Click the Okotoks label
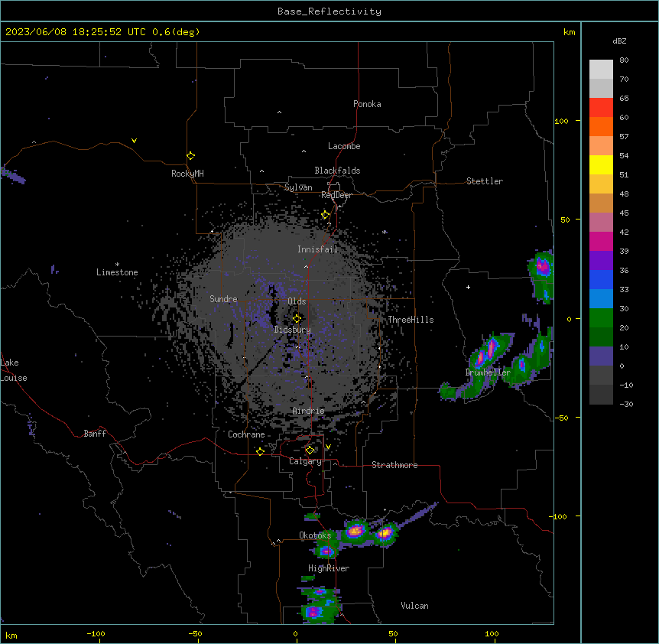Screen dimensions: 659x644 315,535
